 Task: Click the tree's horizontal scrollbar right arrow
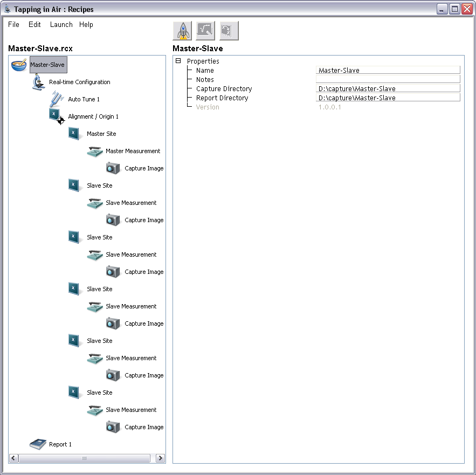coord(160,458)
